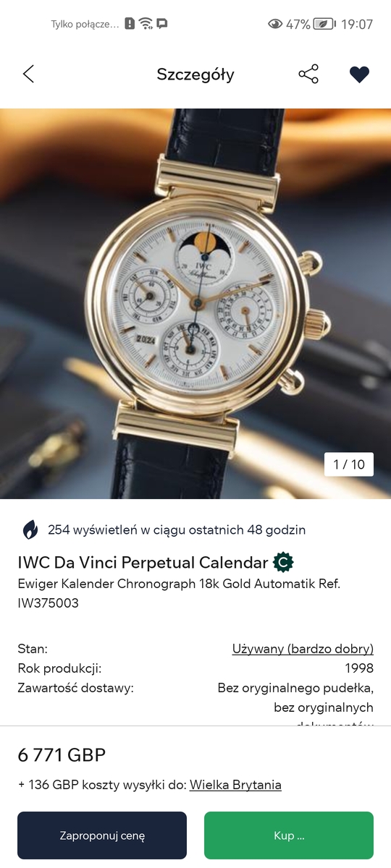Tap the share icon in header
This screenshot has width=391, height=868.
[x=308, y=74]
